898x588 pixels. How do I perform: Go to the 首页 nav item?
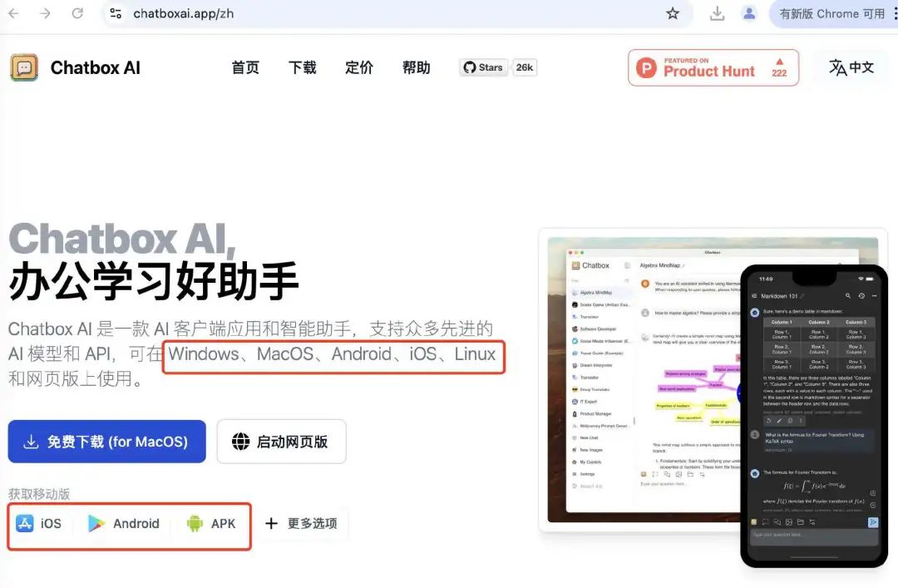tap(245, 67)
